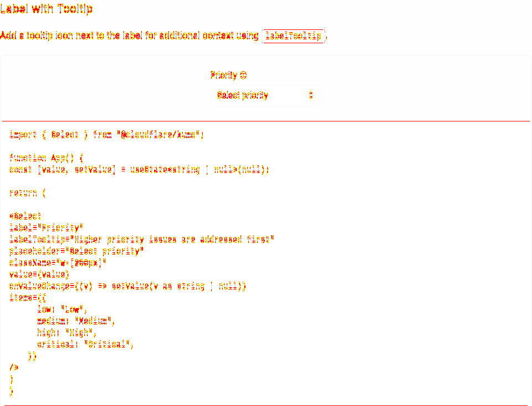Click the Label with Tooltip heading
The image size is (532, 406).
click(46, 8)
